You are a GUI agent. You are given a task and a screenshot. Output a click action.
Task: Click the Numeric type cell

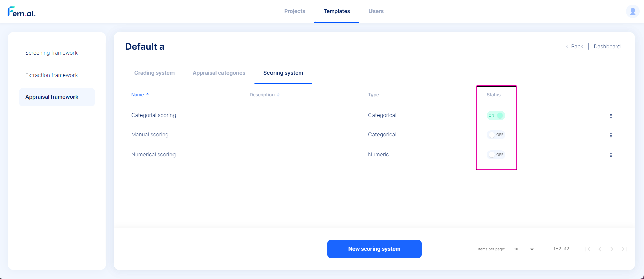point(379,154)
